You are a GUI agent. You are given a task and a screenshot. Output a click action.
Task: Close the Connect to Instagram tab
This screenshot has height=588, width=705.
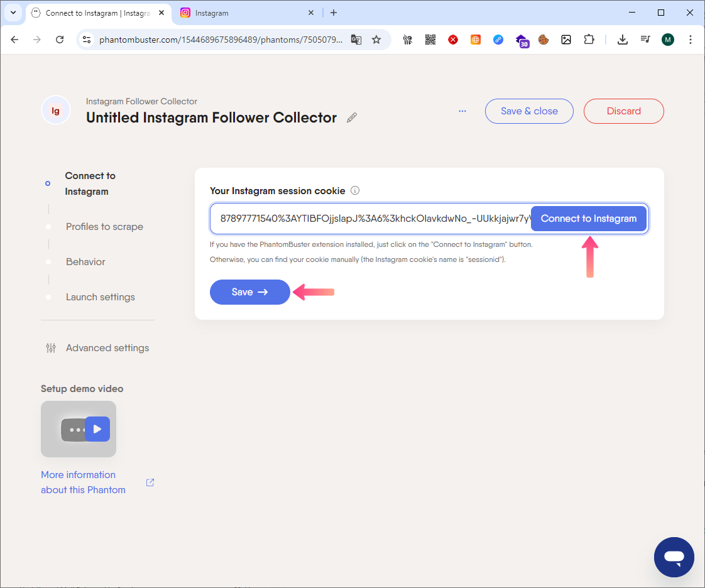(161, 13)
